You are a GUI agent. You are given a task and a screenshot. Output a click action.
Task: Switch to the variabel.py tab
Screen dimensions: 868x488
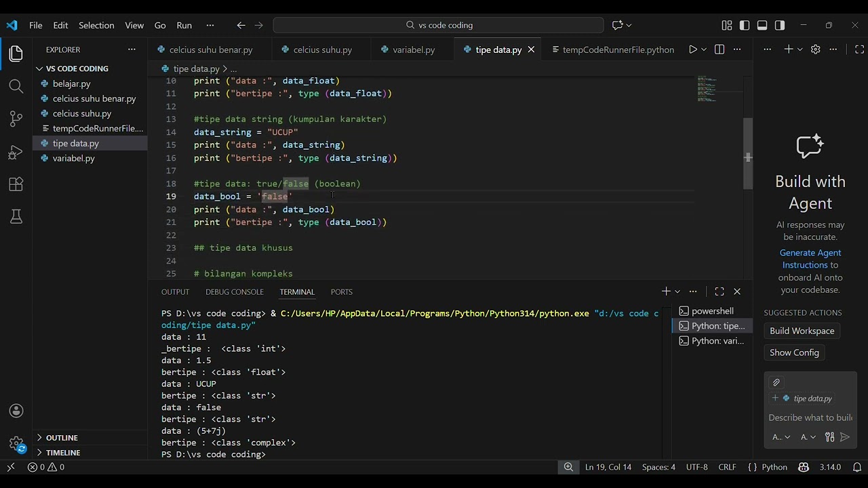coord(413,49)
